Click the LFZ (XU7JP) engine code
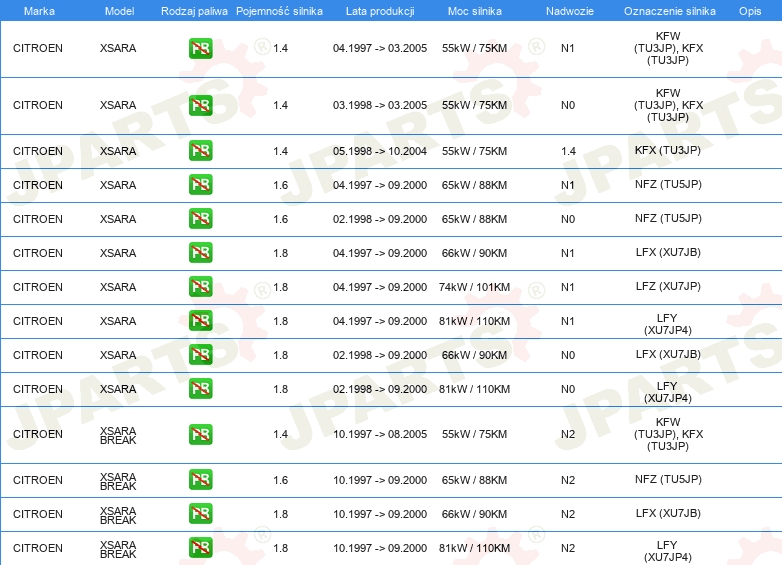This screenshot has width=782, height=565. point(668,286)
